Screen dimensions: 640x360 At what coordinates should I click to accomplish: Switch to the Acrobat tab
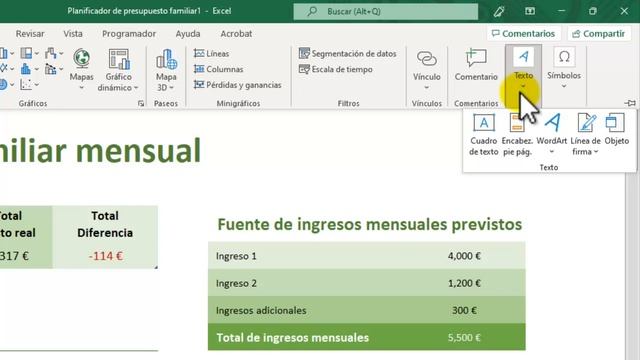236,33
